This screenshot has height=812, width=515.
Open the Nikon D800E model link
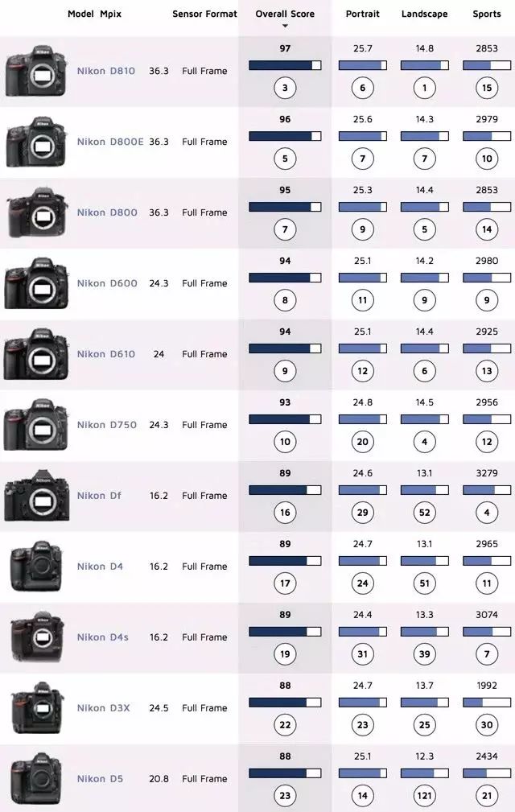click(x=109, y=142)
